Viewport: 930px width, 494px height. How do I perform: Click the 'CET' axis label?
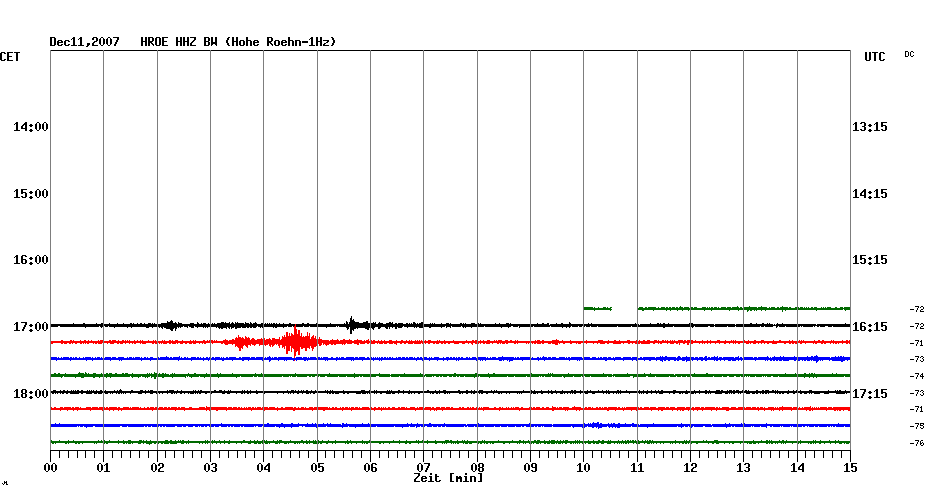[10, 57]
